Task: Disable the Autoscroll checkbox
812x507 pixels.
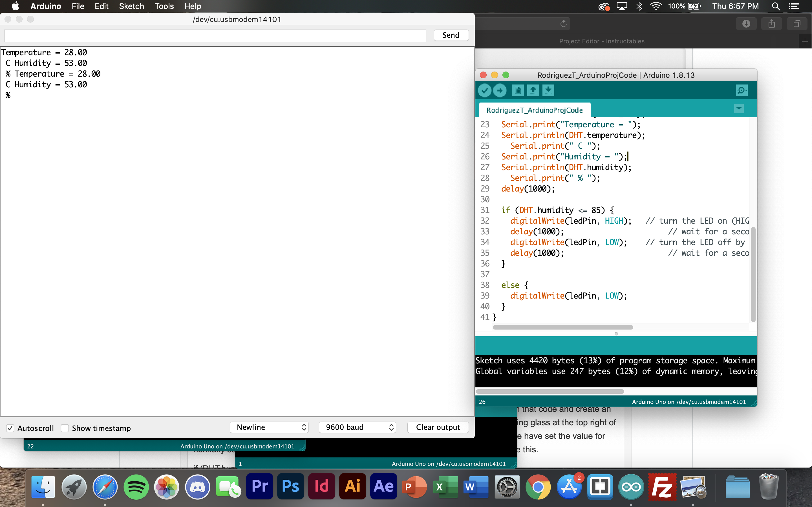Action: pyautogui.click(x=10, y=428)
